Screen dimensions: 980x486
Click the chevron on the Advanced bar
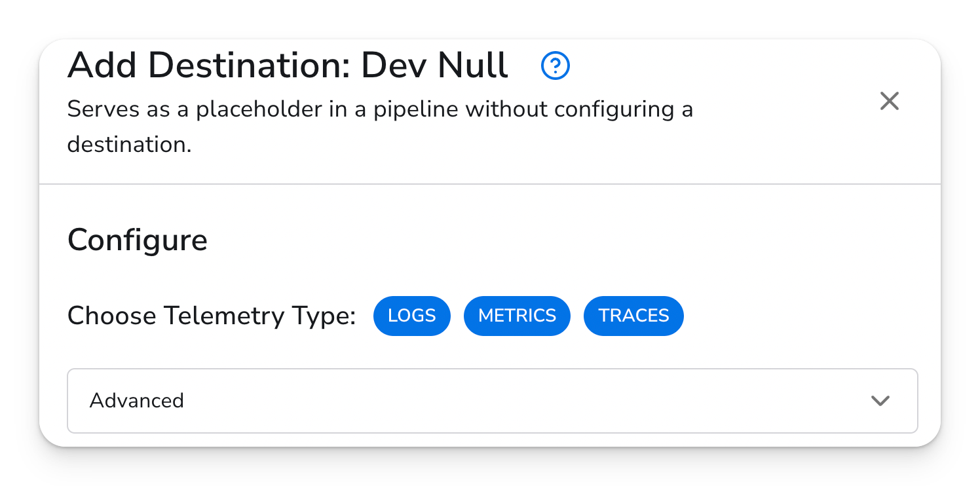[881, 401]
